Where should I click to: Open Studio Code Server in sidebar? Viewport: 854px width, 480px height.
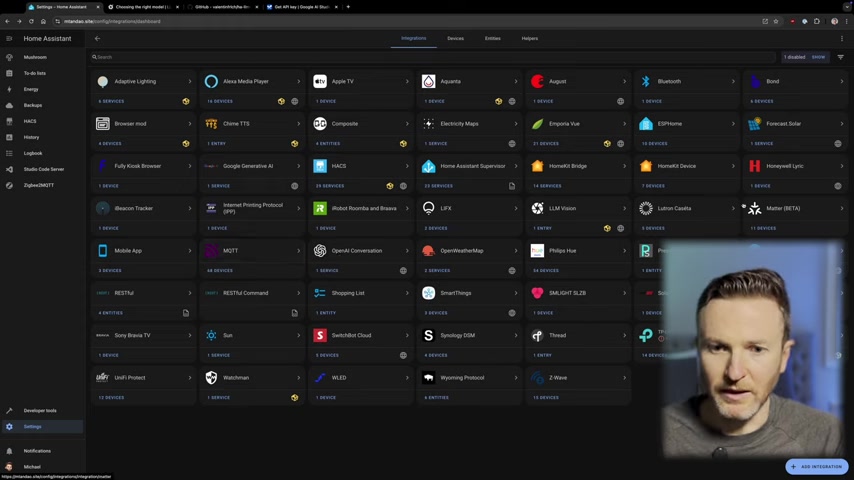pyautogui.click(x=42, y=169)
